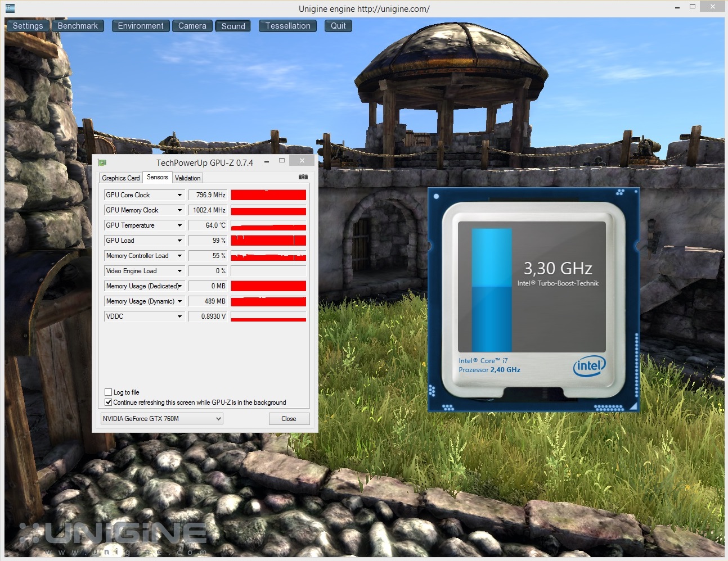Click the Video Engine Load history graph
The height and width of the screenshot is (561, 728).
268,271
